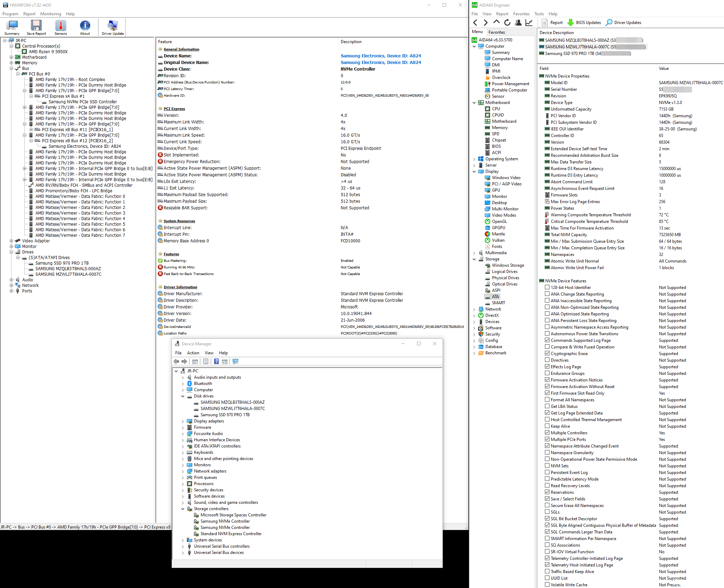Click AIDA64 user profile icon
724x588 pixels.
518,23
